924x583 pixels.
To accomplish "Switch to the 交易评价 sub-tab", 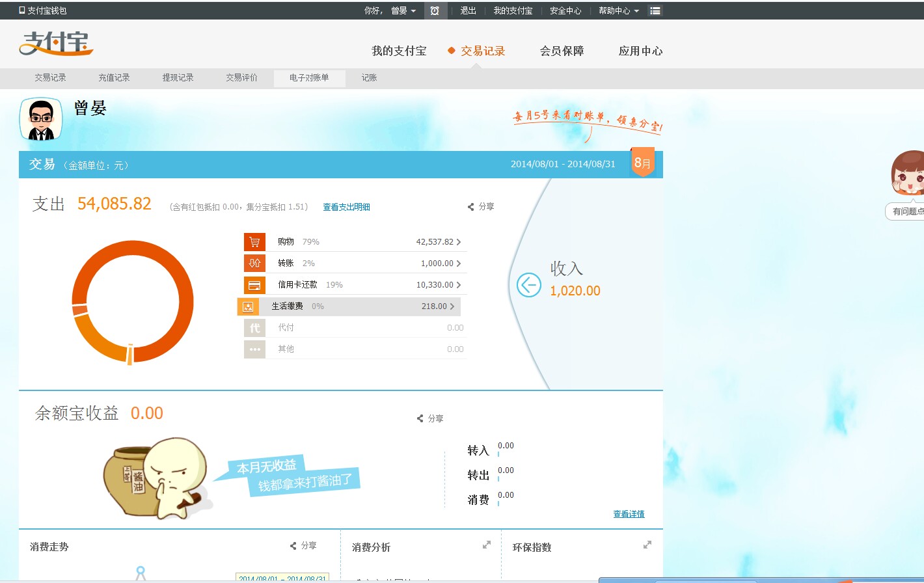I will (x=242, y=78).
